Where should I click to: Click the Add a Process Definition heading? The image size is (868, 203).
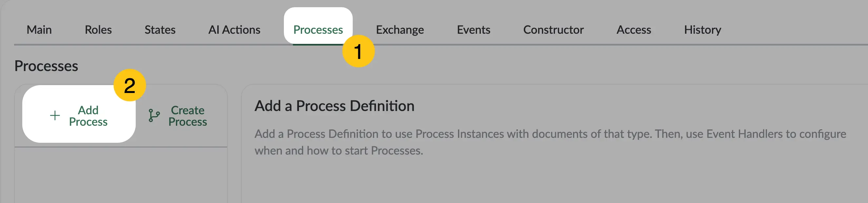334,106
